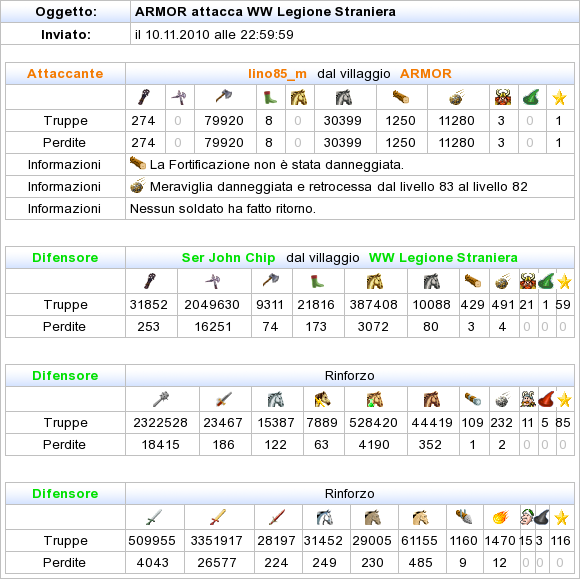Click 'La Fortificazione non è stata danneggiata.' text
Viewport: 580px width, 579px height.
tap(277, 165)
